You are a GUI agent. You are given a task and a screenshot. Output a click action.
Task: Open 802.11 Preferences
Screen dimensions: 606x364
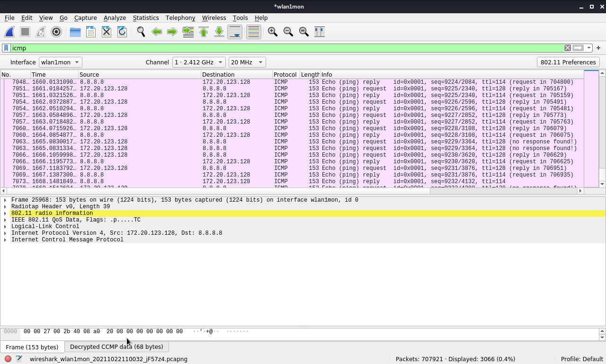pyautogui.click(x=568, y=62)
